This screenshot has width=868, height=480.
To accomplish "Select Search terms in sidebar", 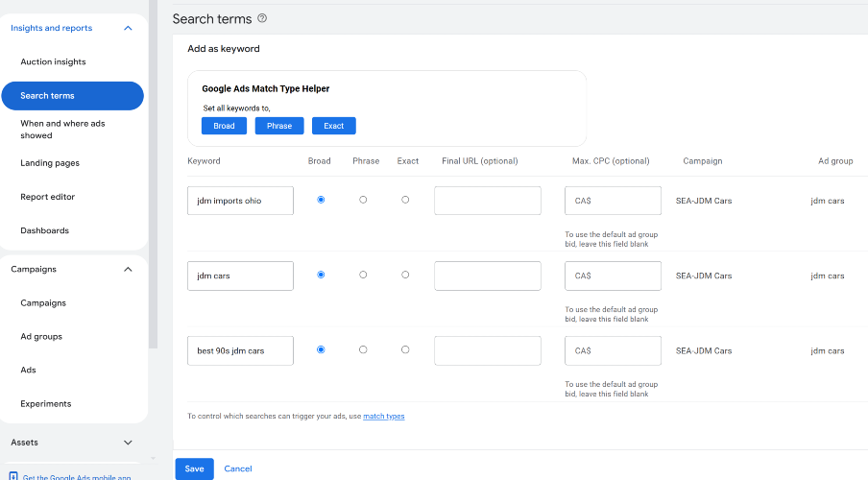I will pyautogui.click(x=73, y=96).
